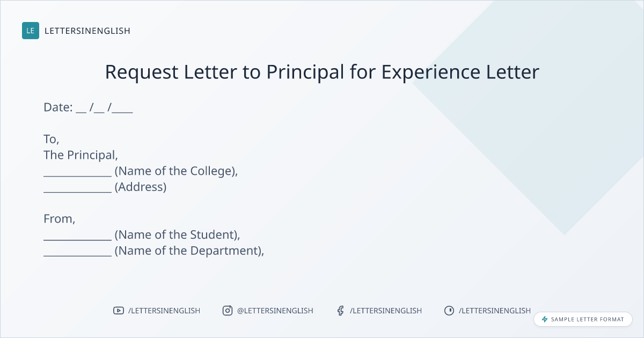Click the LE logo square
The width and height of the screenshot is (644, 338).
coord(31,31)
